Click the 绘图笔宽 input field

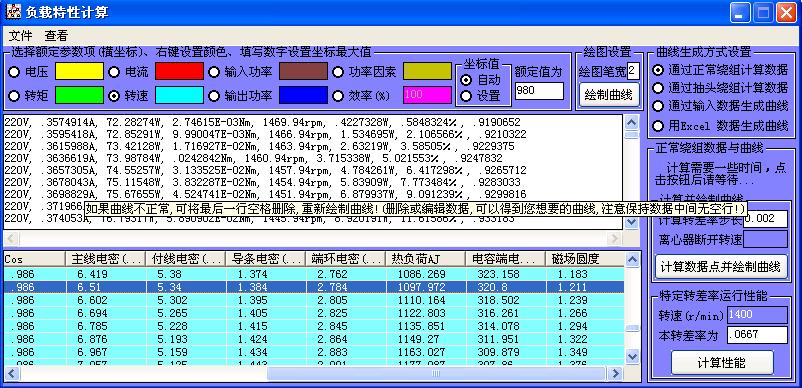click(x=633, y=71)
